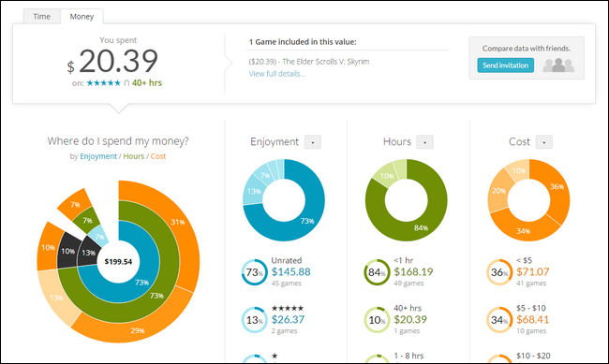Select the 10% slice of Cost donut

click(x=518, y=170)
